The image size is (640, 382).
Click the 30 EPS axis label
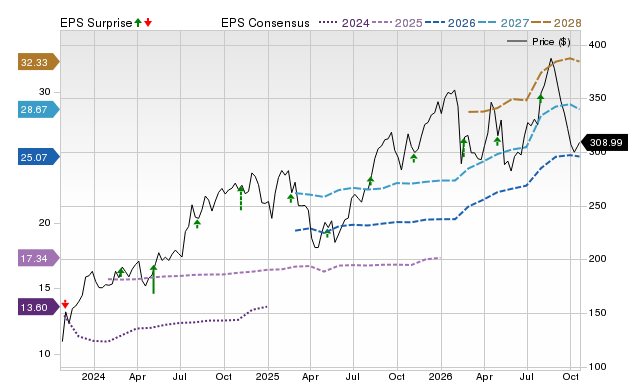point(44,92)
